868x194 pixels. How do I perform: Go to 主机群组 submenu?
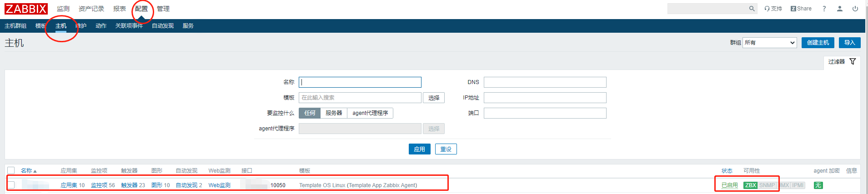point(15,26)
